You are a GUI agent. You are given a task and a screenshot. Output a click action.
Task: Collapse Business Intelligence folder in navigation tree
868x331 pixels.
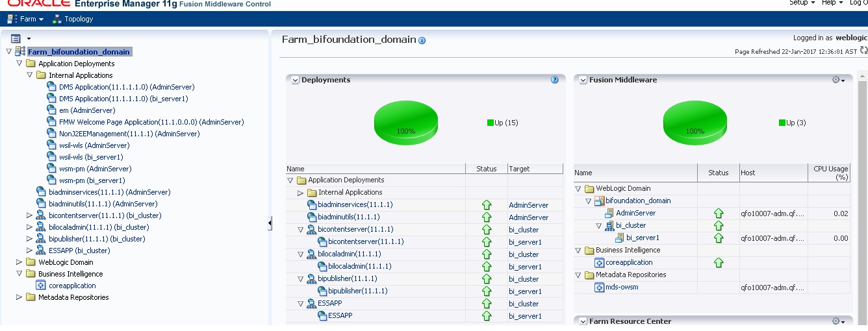[19, 274]
